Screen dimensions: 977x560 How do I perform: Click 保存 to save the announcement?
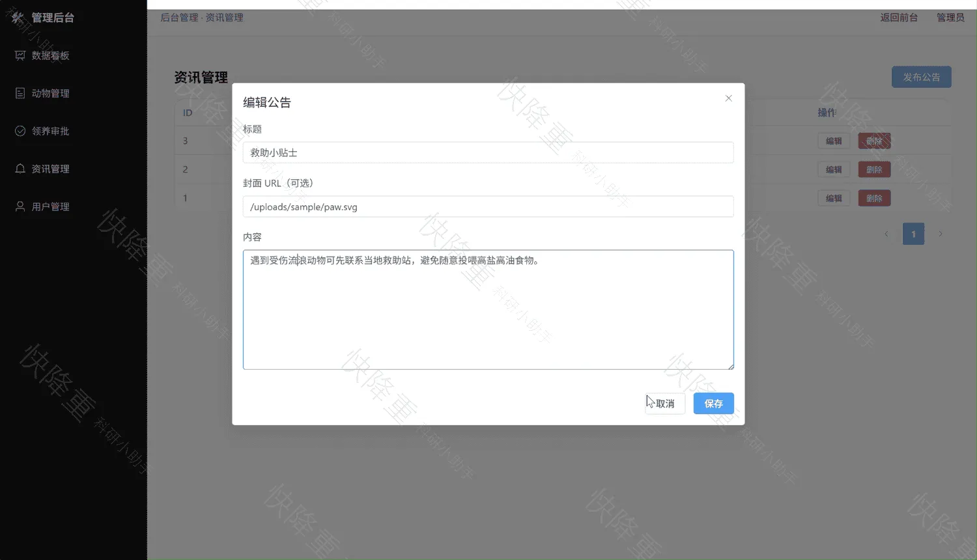click(713, 404)
